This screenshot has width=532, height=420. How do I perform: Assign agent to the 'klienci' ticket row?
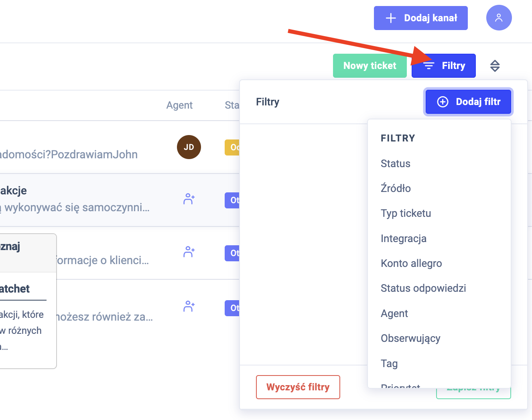click(189, 252)
